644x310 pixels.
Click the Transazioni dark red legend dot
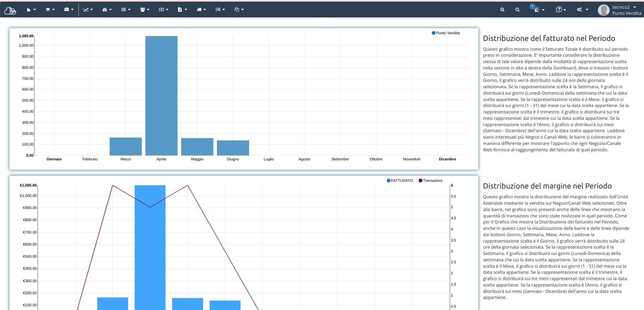pos(420,180)
